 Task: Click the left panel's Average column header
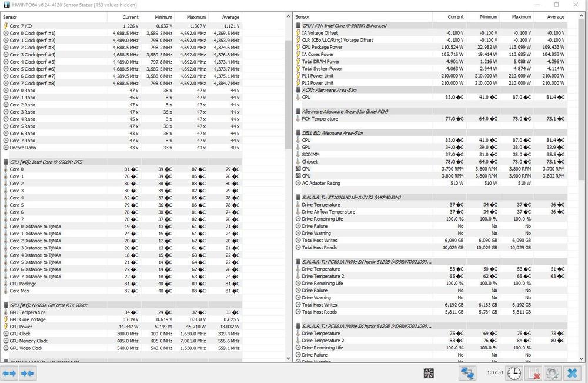point(230,17)
